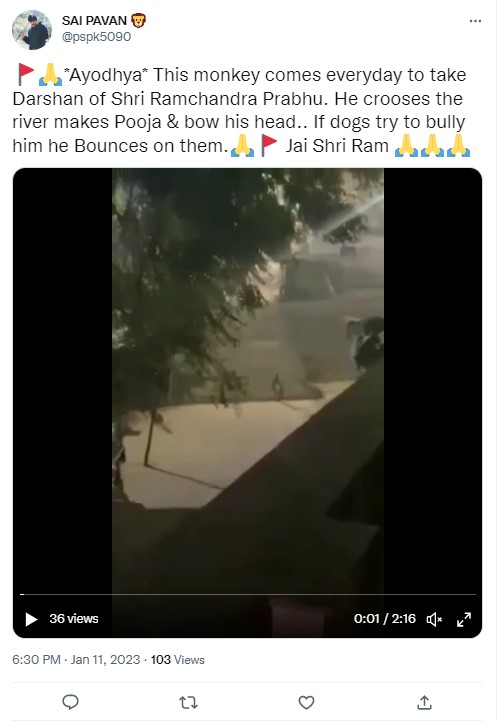Click the 103 Views count

tap(178, 660)
